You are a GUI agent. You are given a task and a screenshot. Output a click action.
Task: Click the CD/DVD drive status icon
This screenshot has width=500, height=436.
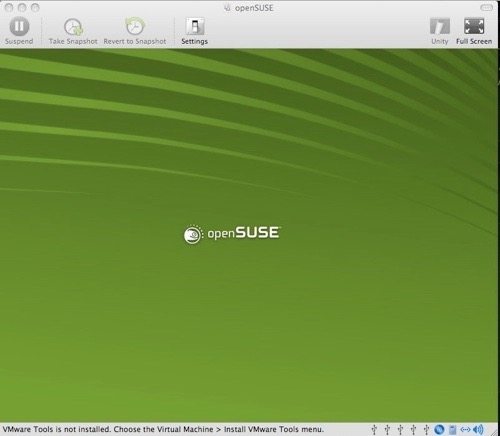pyautogui.click(x=439, y=430)
